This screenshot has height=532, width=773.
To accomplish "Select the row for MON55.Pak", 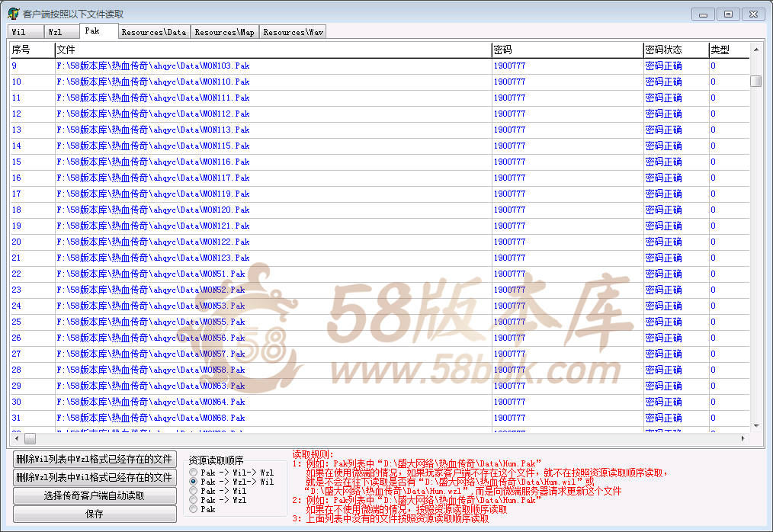I will [380, 322].
